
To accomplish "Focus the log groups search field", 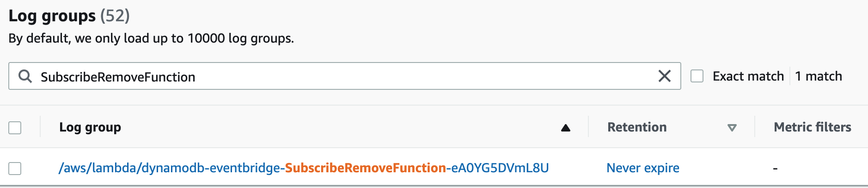I will [344, 76].
